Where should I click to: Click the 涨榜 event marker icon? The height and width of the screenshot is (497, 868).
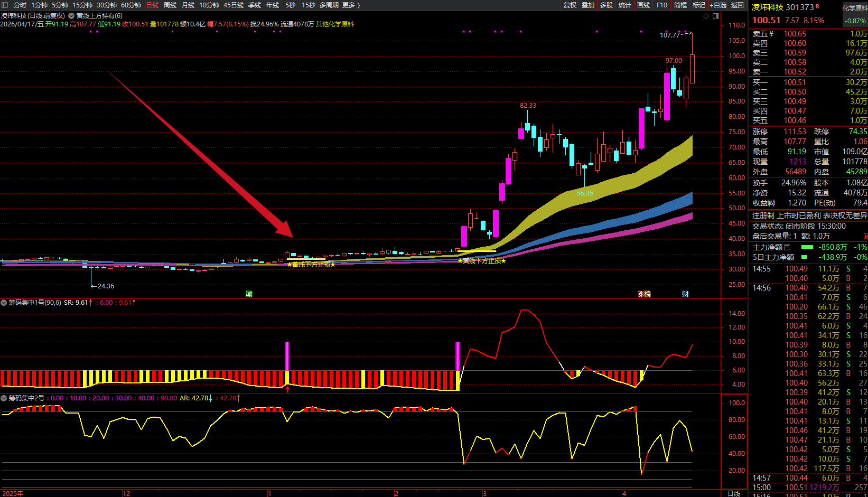[x=644, y=294]
